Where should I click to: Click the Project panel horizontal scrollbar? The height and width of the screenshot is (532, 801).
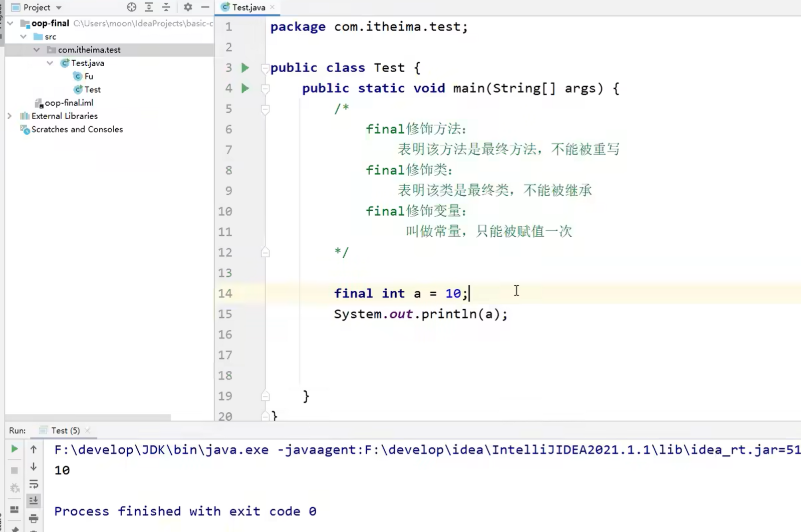tap(88, 417)
